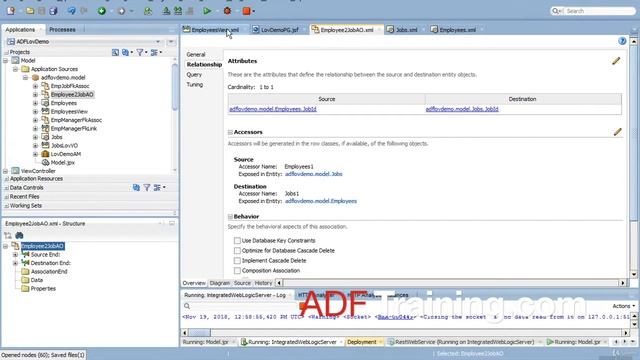This screenshot has height=360, width=640.
Task: Expand the EmpJobFkAssoc tree node
Action: pos(35,86)
